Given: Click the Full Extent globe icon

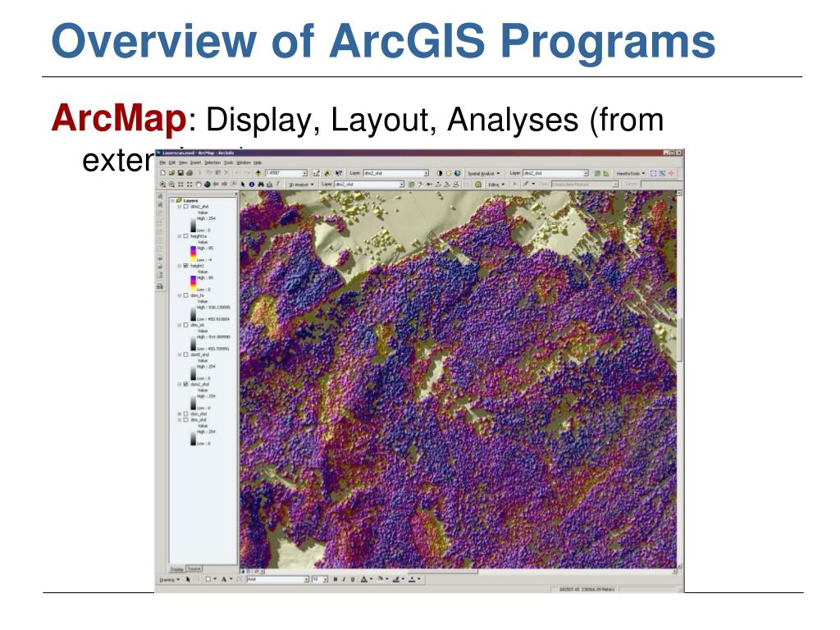Looking at the screenshot, I should (x=208, y=185).
